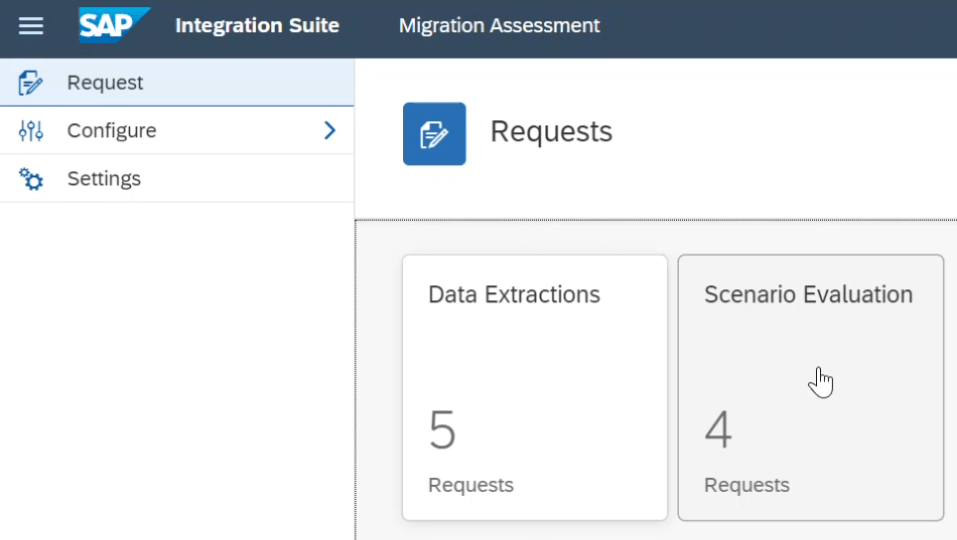The height and width of the screenshot is (540, 957).
Task: Click the SAP logo
Action: pyautogui.click(x=114, y=25)
